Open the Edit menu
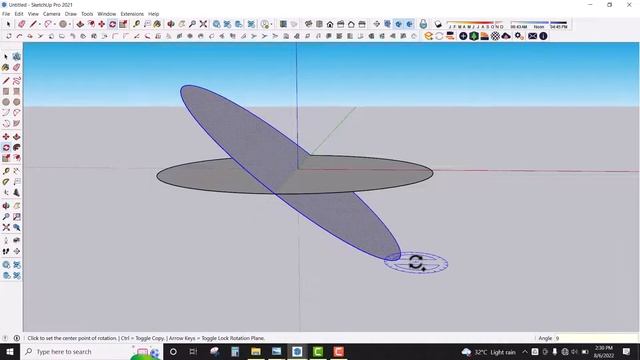 [19, 14]
